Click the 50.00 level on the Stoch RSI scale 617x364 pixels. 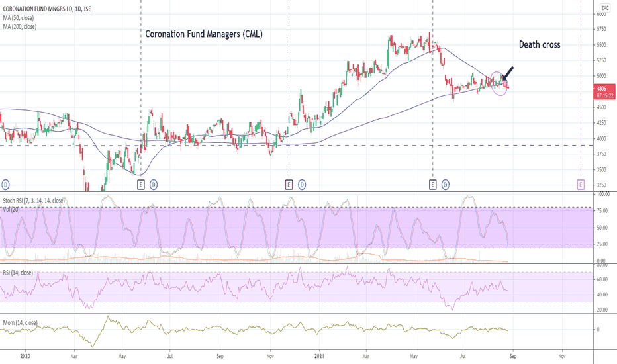point(602,228)
